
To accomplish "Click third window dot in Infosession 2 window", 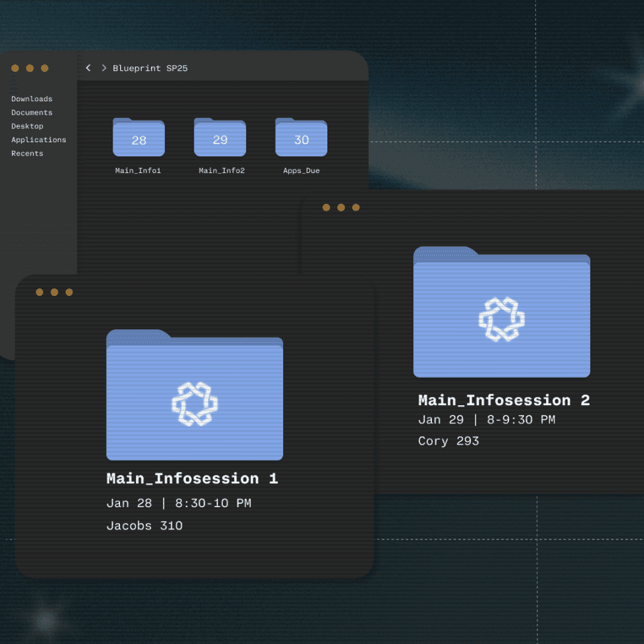I will point(356,207).
